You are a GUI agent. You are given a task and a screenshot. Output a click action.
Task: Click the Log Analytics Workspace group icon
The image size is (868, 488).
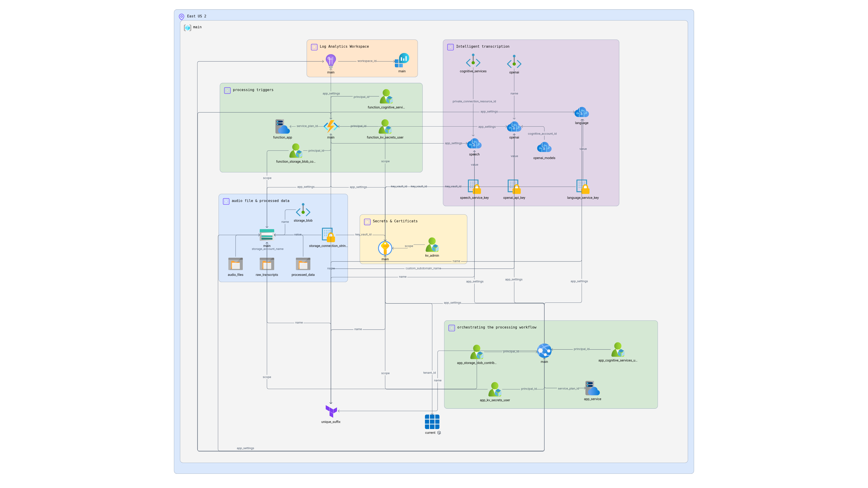(314, 47)
